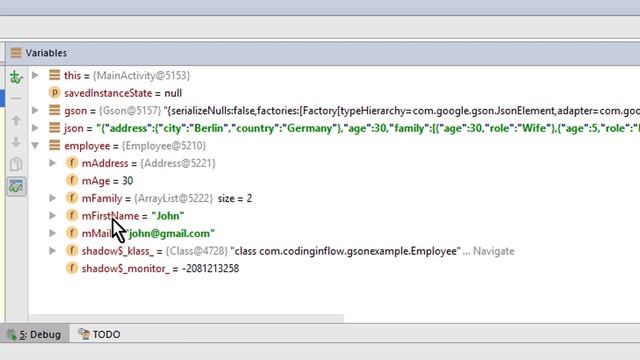Select the shadow$_monitor_ value -2081213258
640x360 pixels.
point(211,269)
